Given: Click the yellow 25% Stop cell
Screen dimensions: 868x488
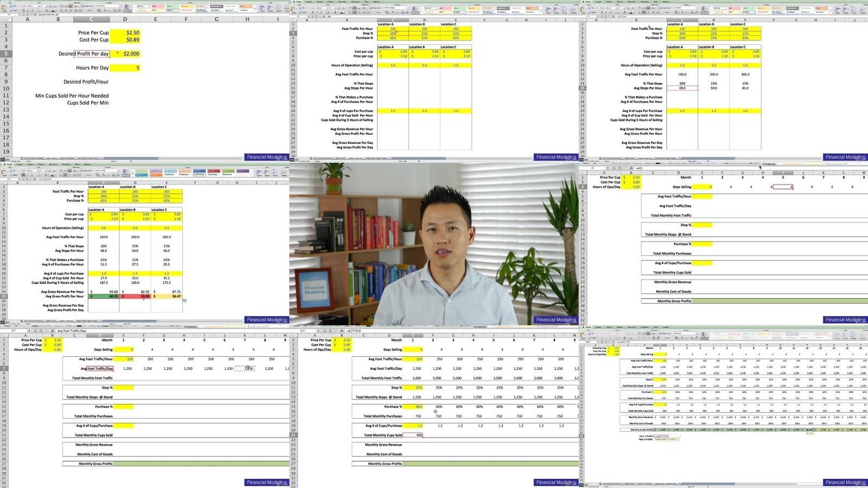Looking at the screenshot, I should [x=413, y=388].
